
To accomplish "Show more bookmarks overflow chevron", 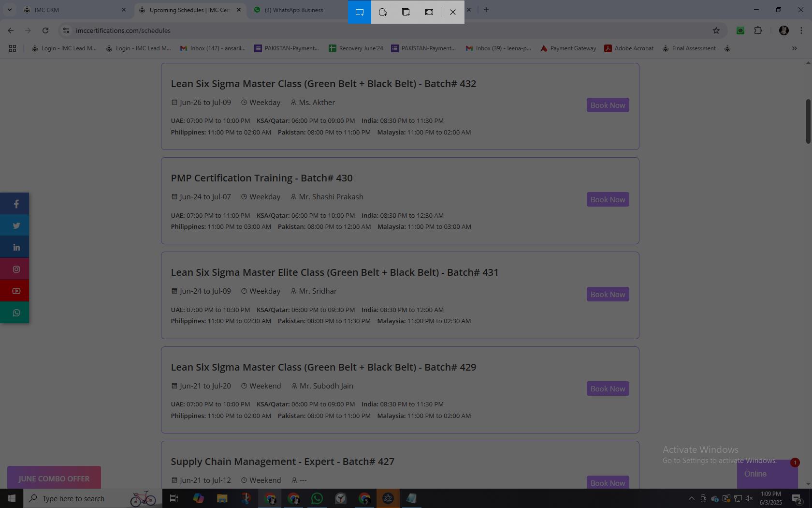I will pyautogui.click(x=794, y=48).
